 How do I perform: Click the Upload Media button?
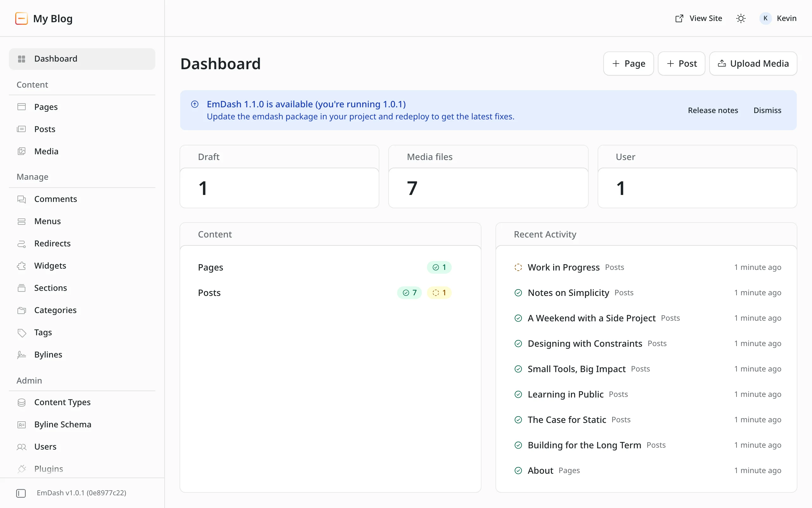(753, 63)
